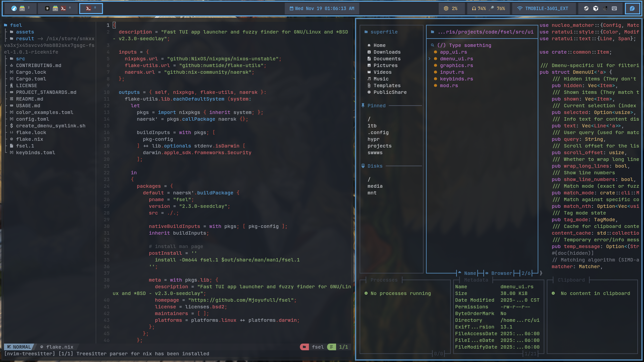Viewport: 644px width, 362px height.
Task: Select graphics.rs in the file list
Action: 456,65
